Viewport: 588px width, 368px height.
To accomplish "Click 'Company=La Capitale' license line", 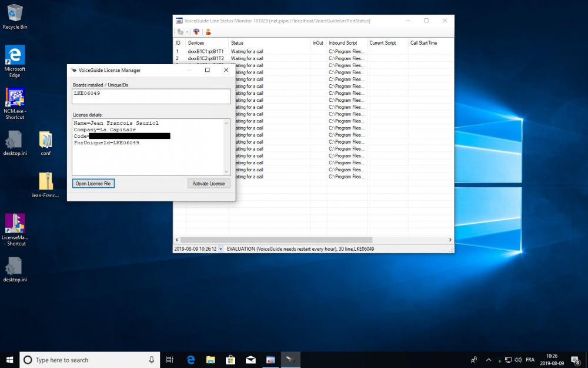I will tap(105, 130).
